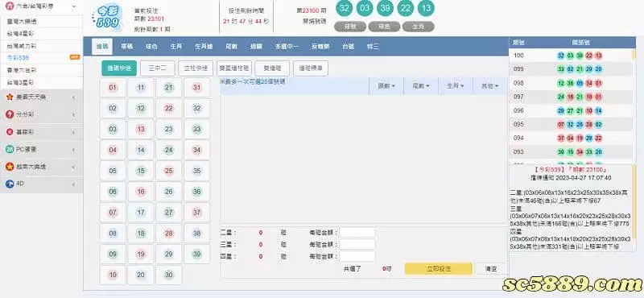Pick number 30 on the pick grid
The height and width of the screenshot is (298, 644).
169,275
